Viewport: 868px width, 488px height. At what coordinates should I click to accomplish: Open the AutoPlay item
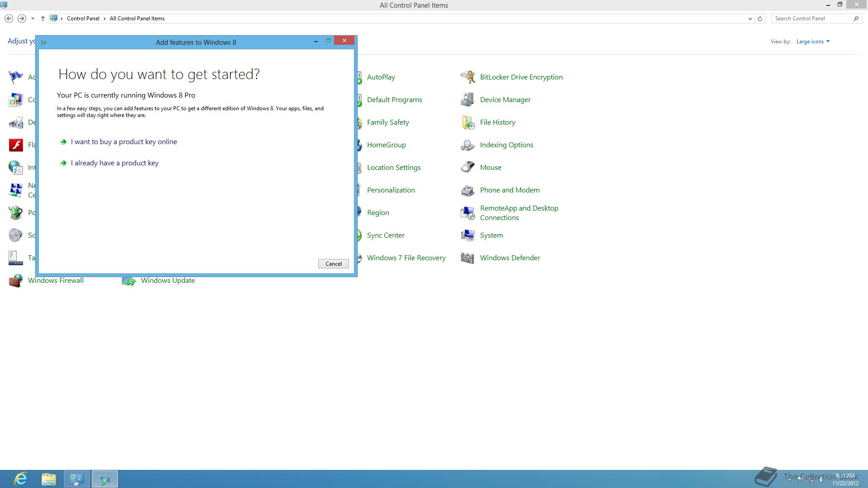click(x=381, y=77)
